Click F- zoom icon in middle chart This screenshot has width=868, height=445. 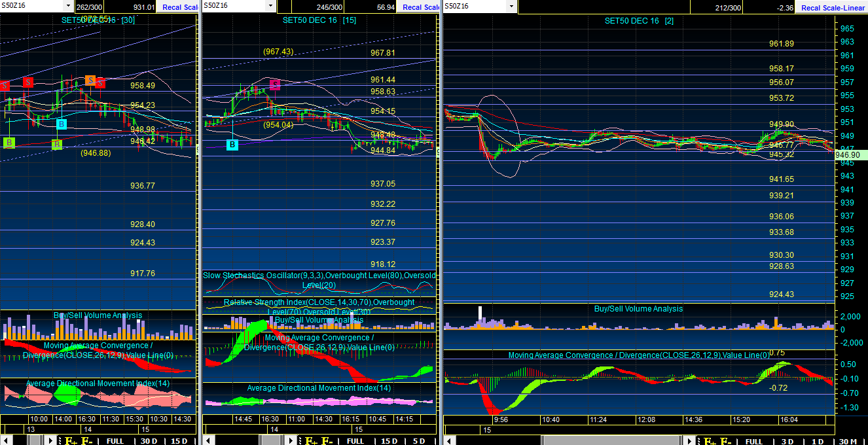[327, 440]
